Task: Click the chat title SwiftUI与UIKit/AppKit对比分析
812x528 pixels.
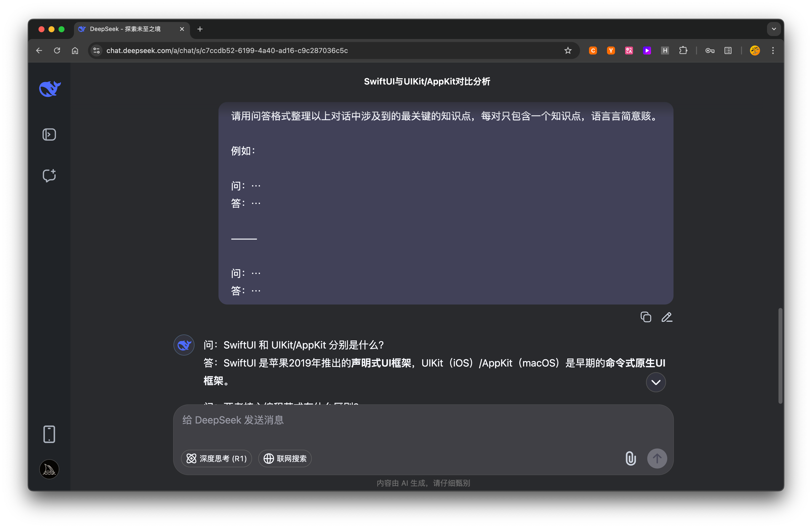Action: (x=427, y=81)
